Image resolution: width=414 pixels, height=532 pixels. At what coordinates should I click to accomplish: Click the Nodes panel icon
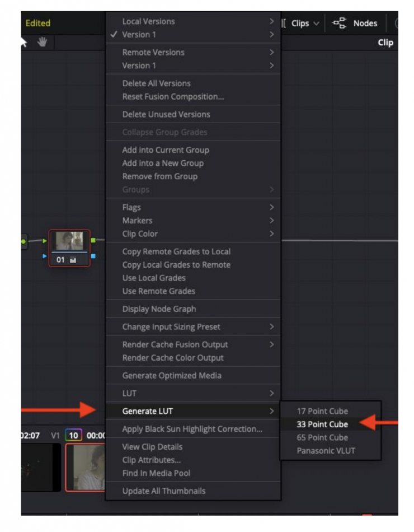click(338, 24)
